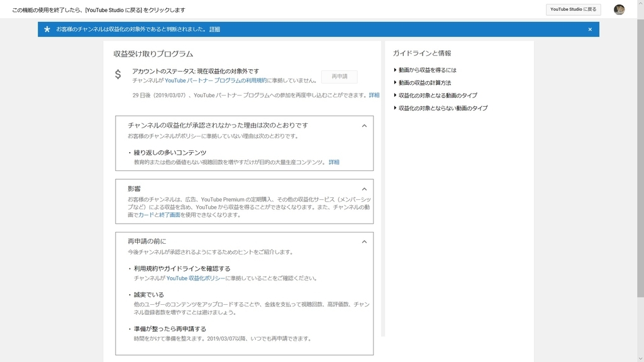The image size is (644, 362).
Task: Click the ガイドラインと情報 heading
Action: [422, 53]
